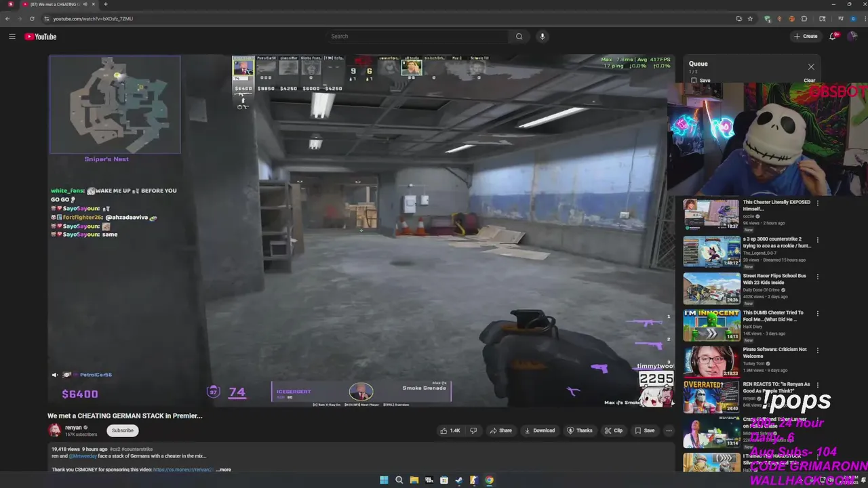Open the YouTube account avatar menu
This screenshot has height=488, width=868.
pos(853,37)
